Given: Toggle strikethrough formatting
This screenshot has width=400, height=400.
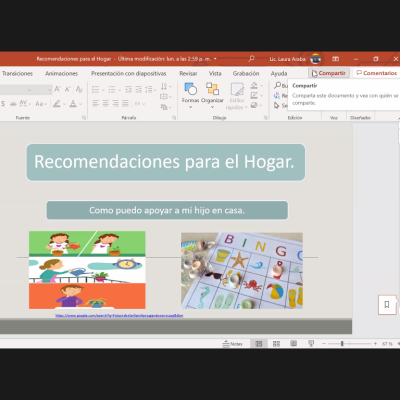Looking at the screenshot, I should pos(13,104).
